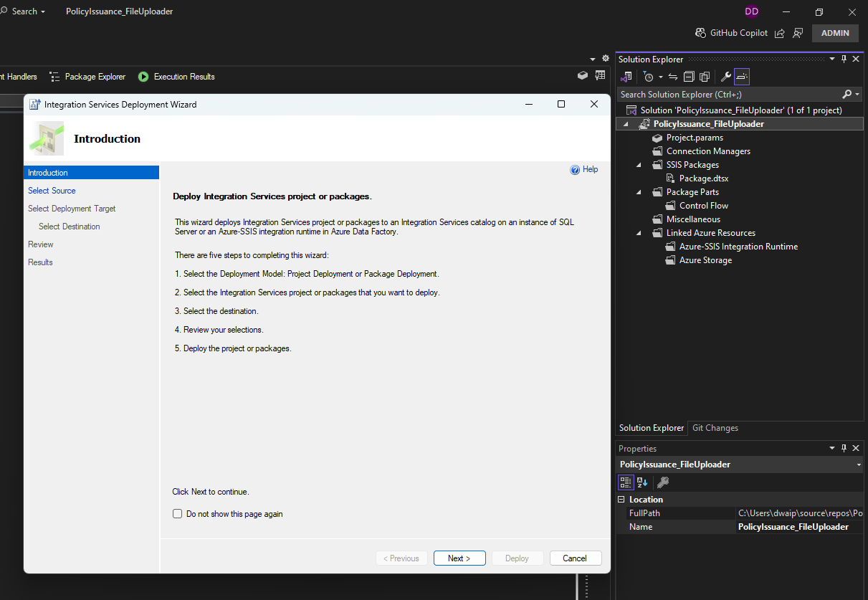
Task: Switch to the Git Changes tab
Action: point(715,428)
